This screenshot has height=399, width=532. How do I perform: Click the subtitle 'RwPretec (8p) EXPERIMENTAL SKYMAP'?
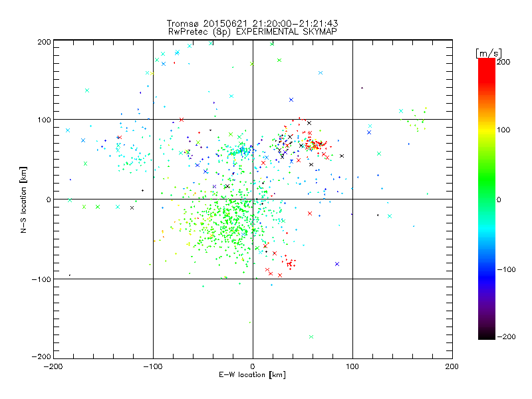click(253, 32)
